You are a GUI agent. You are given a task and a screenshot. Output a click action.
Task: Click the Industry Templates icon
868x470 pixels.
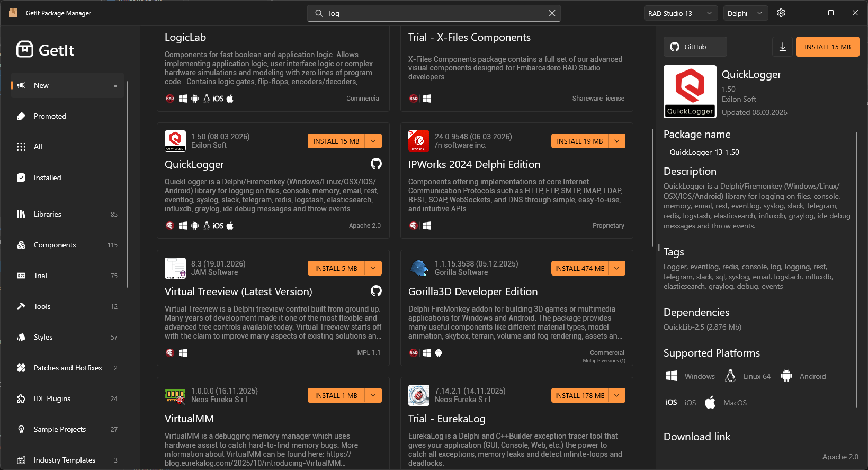(21, 460)
